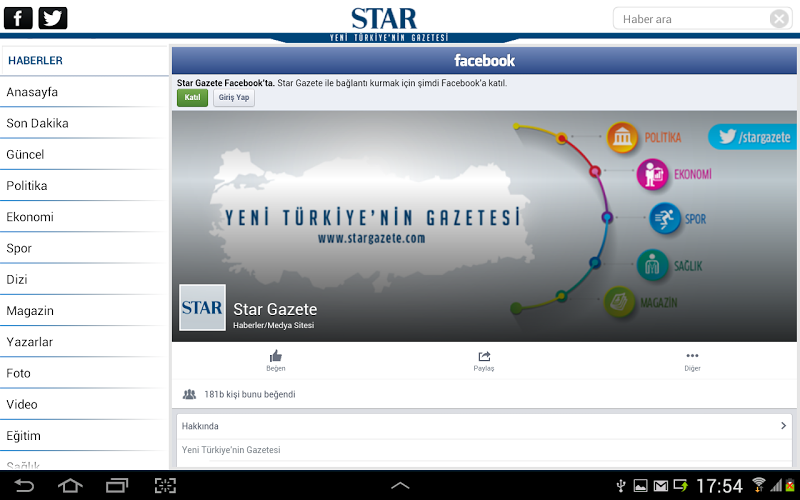The image size is (800, 500).
Task: Expand the Hakkında row chevron
Action: pyautogui.click(x=784, y=426)
